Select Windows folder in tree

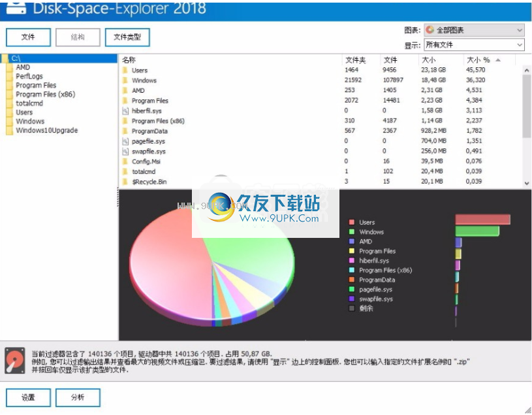(30, 122)
